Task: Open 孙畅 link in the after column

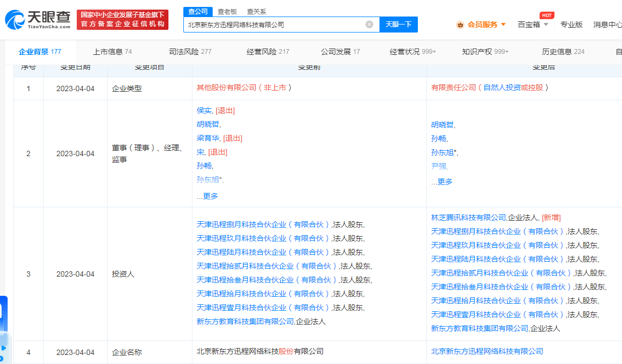Action: pos(439,139)
